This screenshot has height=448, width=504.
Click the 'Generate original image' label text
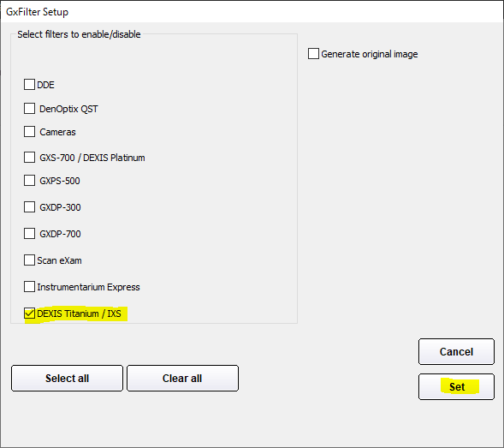pyautogui.click(x=370, y=54)
